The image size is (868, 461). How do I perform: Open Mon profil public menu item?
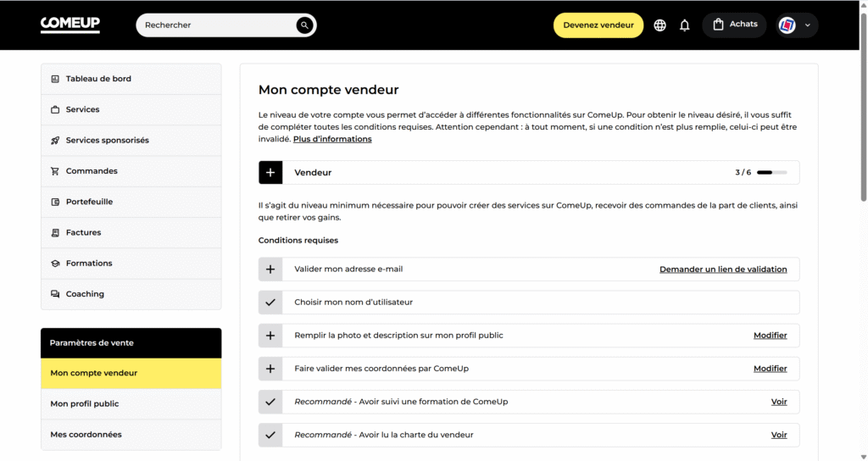pos(85,404)
